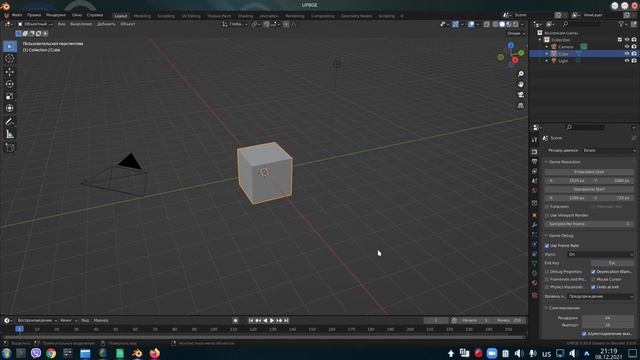Open the Material properties tab icon
Viewport: 640px width, 360px height.
coord(535,283)
